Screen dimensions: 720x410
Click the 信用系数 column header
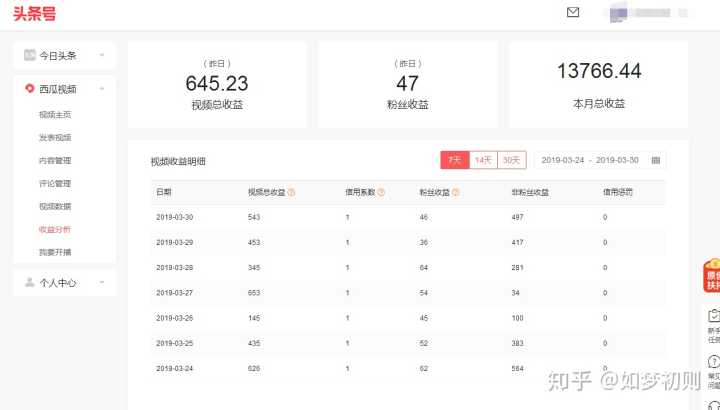[360, 192]
